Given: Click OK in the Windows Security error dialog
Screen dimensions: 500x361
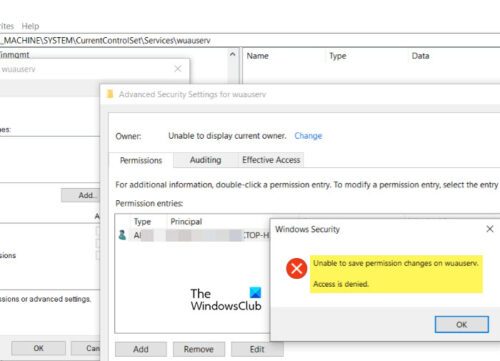Looking at the screenshot, I should pos(462,324).
